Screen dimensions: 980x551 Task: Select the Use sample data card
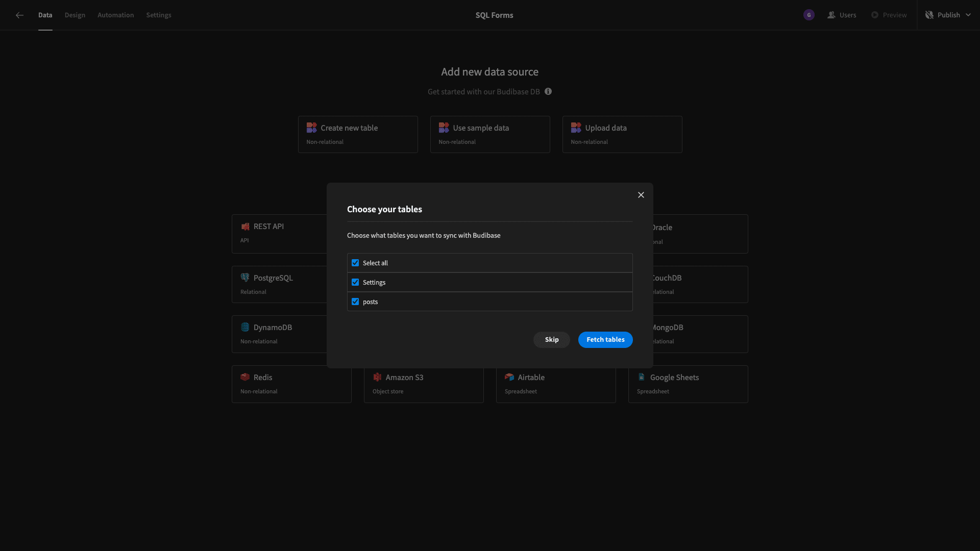490,135
